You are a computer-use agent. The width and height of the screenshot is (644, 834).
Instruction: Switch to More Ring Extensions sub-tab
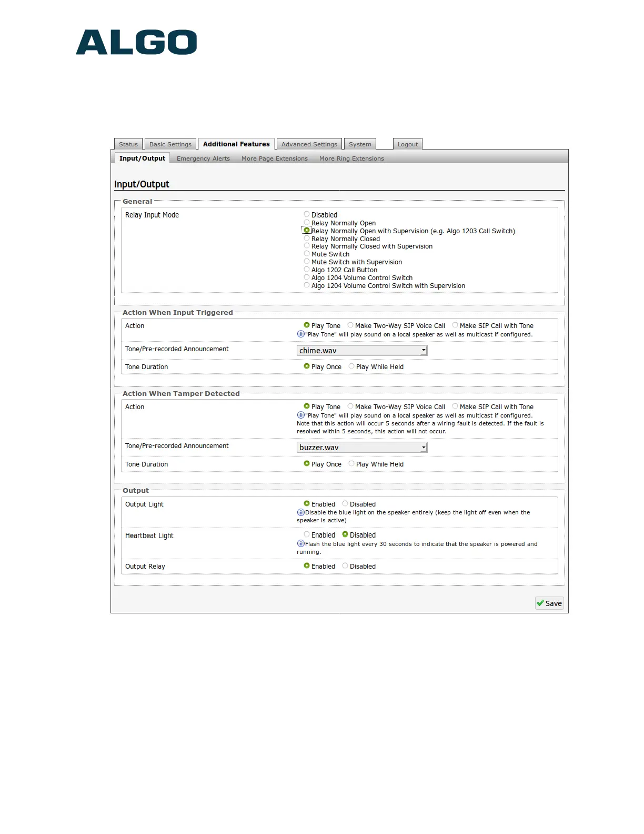(x=351, y=158)
